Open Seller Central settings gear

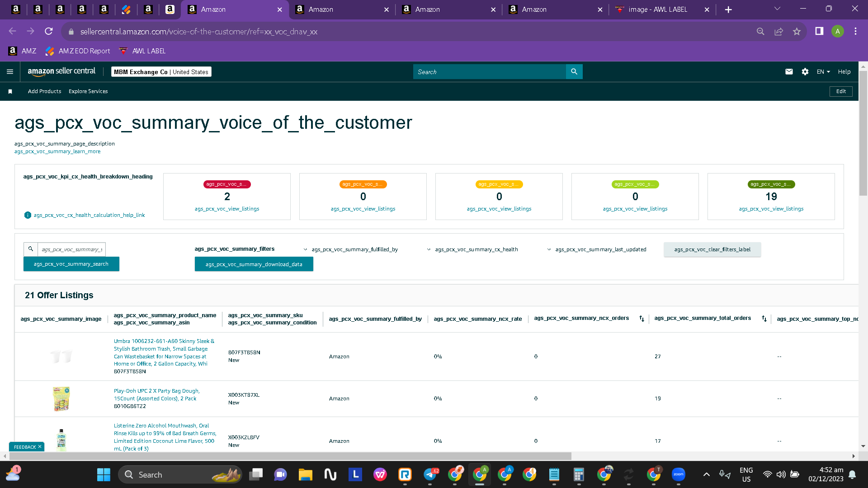pyautogui.click(x=805, y=71)
